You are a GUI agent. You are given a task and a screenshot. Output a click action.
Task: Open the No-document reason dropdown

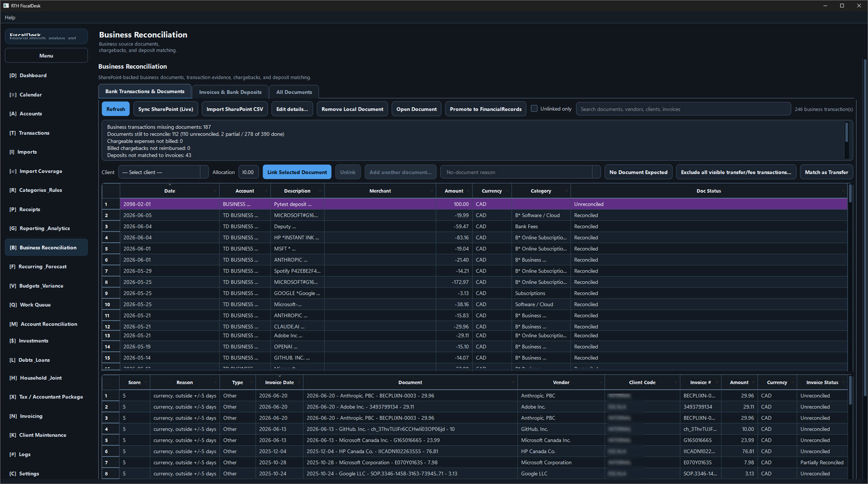click(520, 172)
